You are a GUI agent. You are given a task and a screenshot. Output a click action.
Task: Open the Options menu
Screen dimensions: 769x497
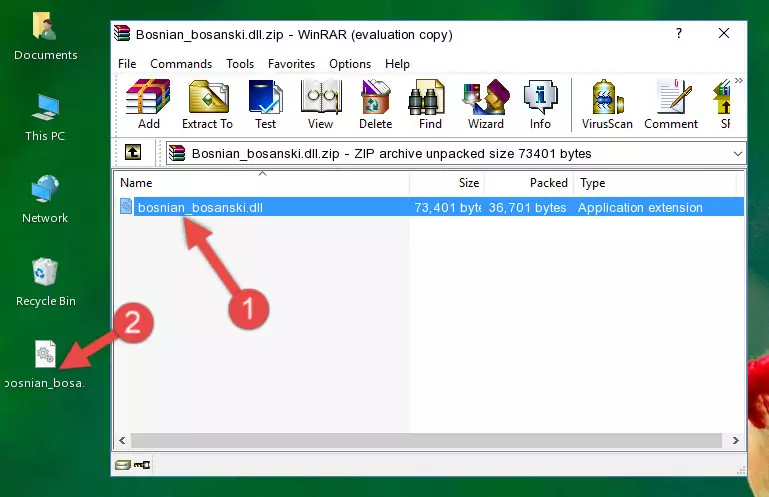click(350, 64)
